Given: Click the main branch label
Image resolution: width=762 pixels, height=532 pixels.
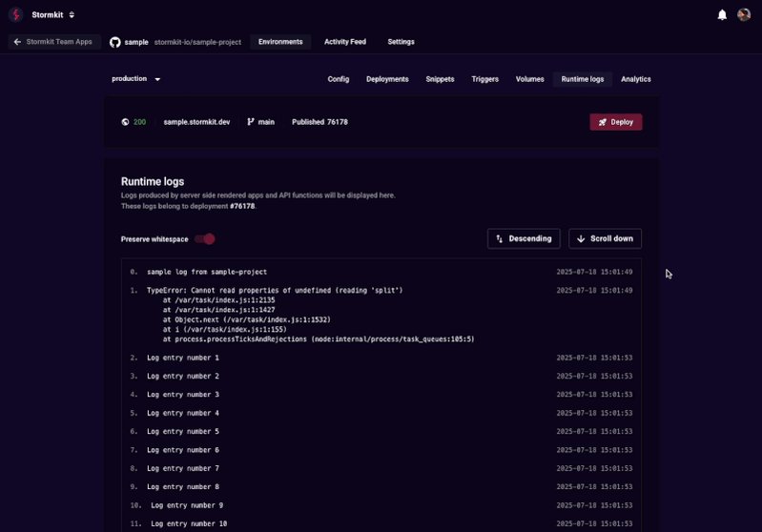Looking at the screenshot, I should coord(266,122).
